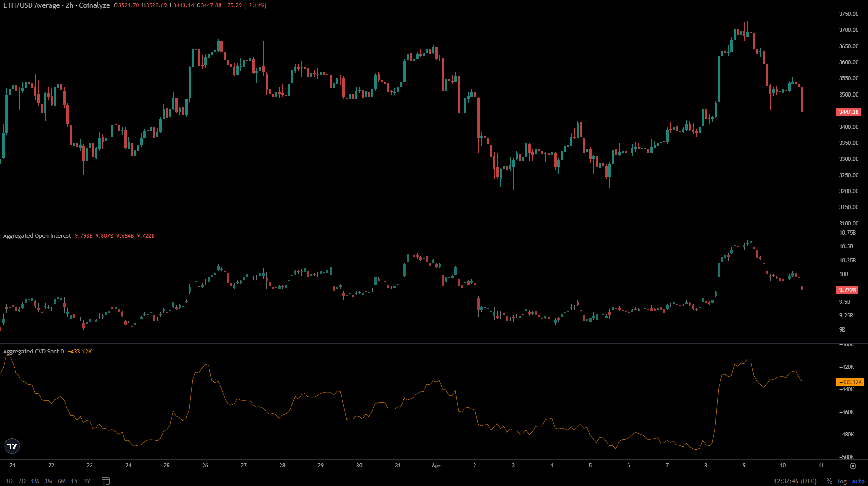Click the TradingView logo icon
Image resolution: width=868 pixels, height=486 pixels.
tap(12, 446)
